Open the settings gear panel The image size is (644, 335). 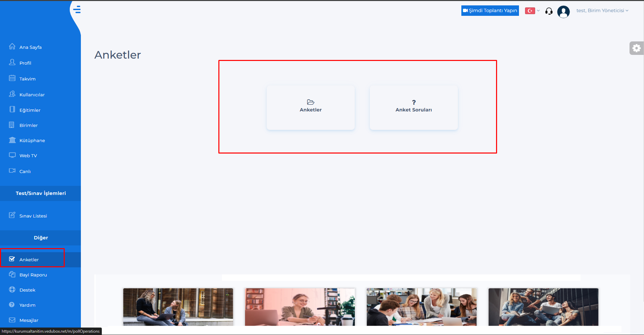click(636, 48)
